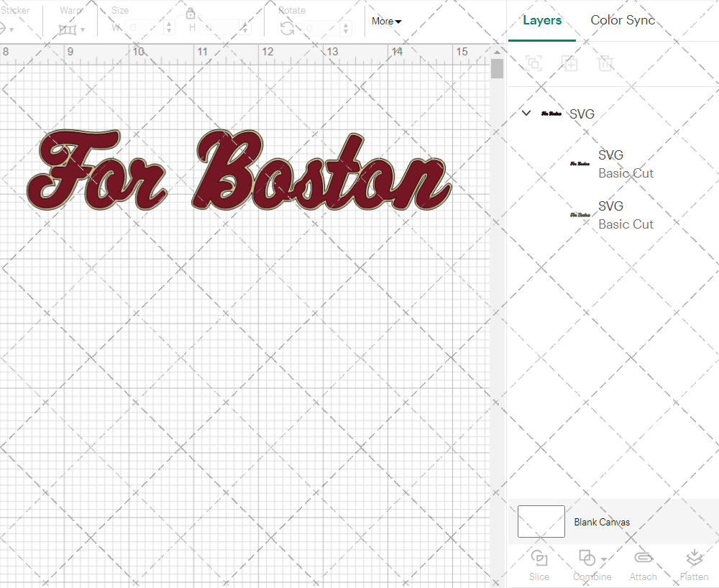This screenshot has height=588, width=719.
Task: Select the second SVG Basic Cut layer
Action: (613, 215)
